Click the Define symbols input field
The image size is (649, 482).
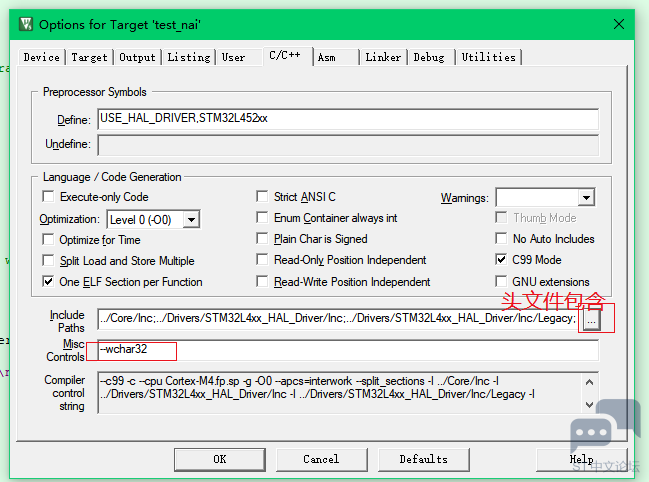348,119
